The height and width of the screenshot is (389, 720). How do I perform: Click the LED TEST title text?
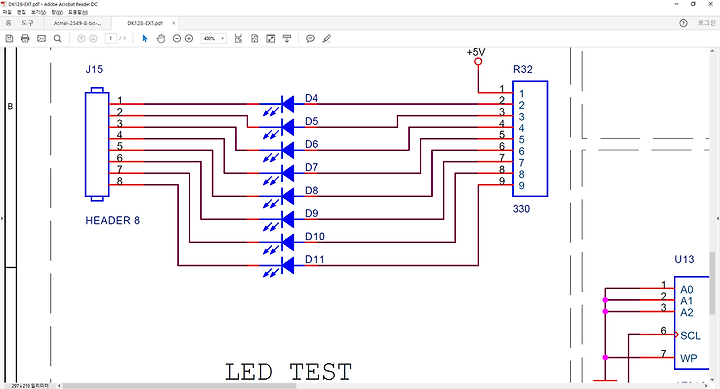[288, 372]
